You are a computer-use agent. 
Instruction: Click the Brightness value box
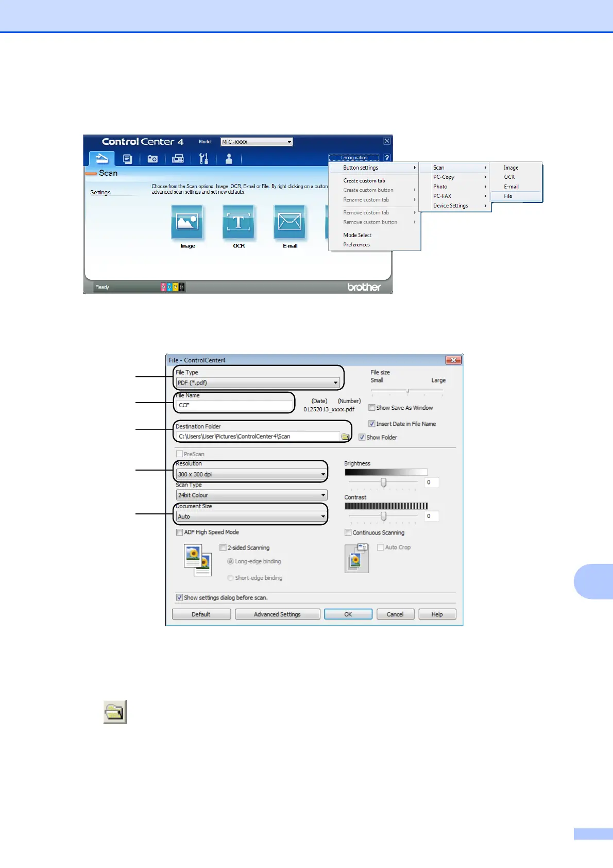pyautogui.click(x=432, y=482)
